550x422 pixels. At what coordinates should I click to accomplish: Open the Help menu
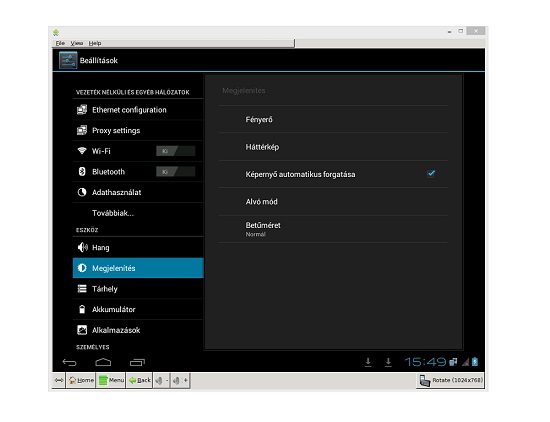[x=95, y=43]
